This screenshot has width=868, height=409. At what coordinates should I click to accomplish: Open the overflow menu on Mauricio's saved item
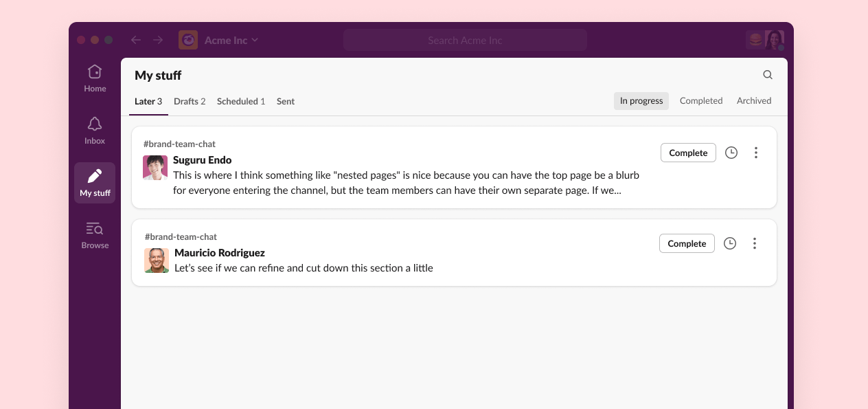754,243
